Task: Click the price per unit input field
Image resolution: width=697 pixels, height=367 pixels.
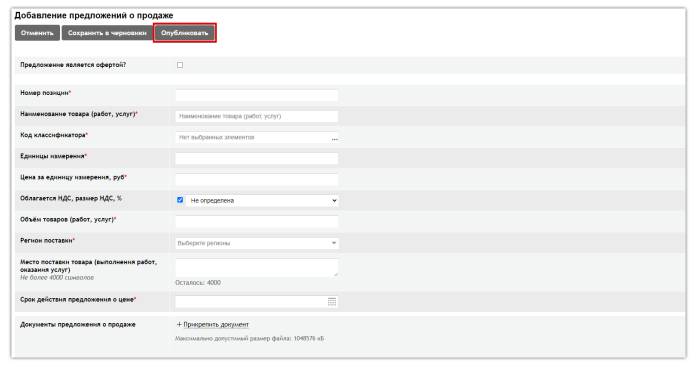Action: click(x=257, y=180)
